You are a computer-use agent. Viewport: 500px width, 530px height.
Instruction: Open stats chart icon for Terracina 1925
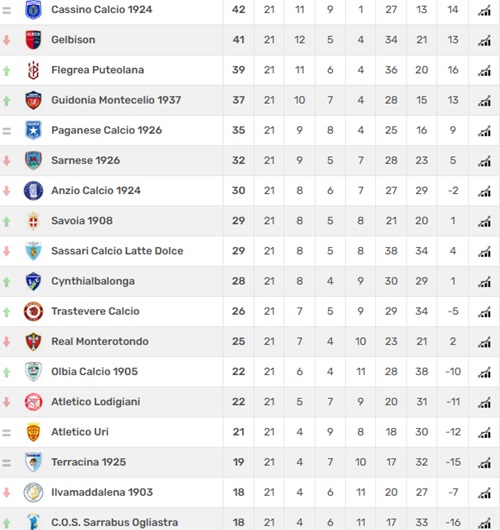[484, 463]
